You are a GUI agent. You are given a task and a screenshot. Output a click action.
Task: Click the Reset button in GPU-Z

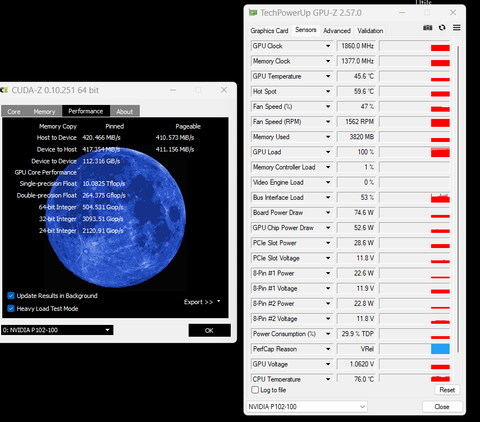(x=447, y=390)
